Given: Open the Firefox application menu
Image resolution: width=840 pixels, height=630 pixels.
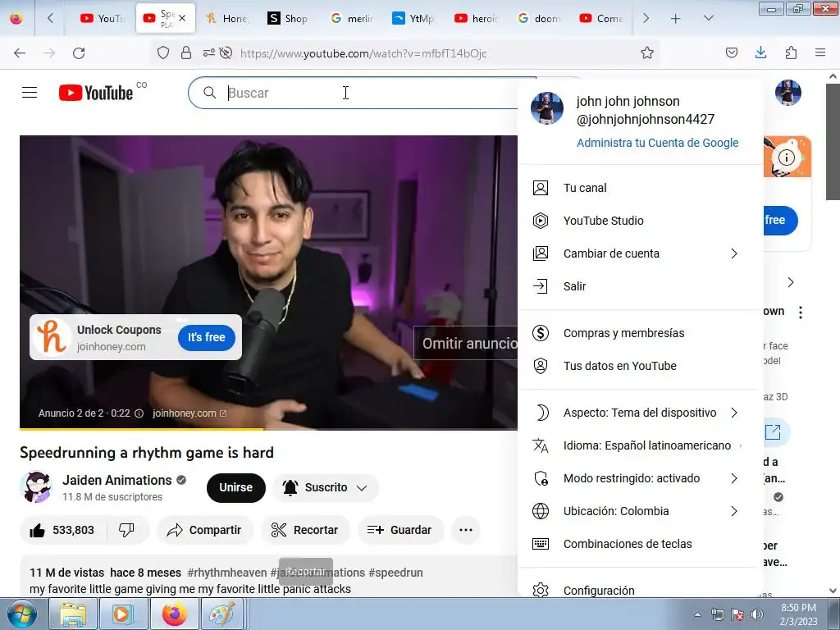Looking at the screenshot, I should click(x=820, y=52).
